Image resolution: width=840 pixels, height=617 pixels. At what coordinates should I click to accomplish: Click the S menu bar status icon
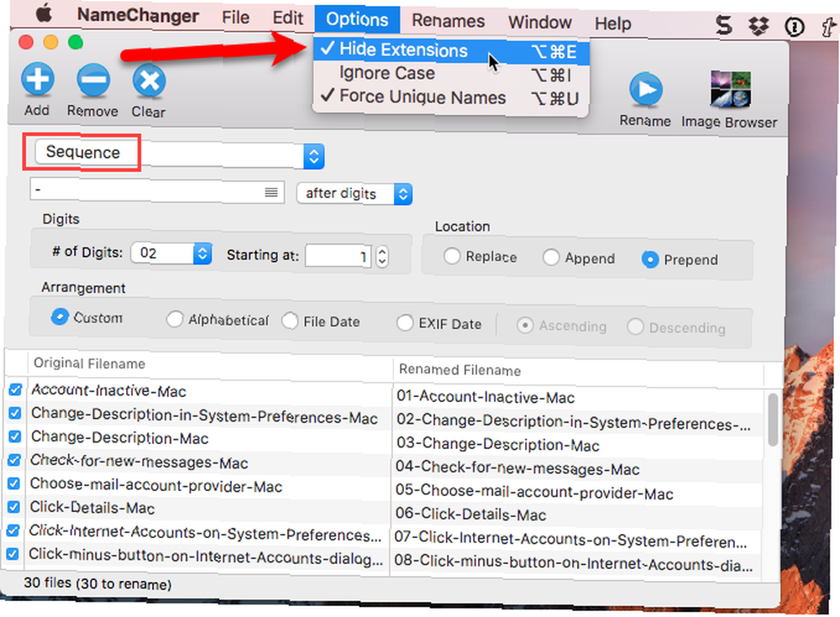coord(724,24)
